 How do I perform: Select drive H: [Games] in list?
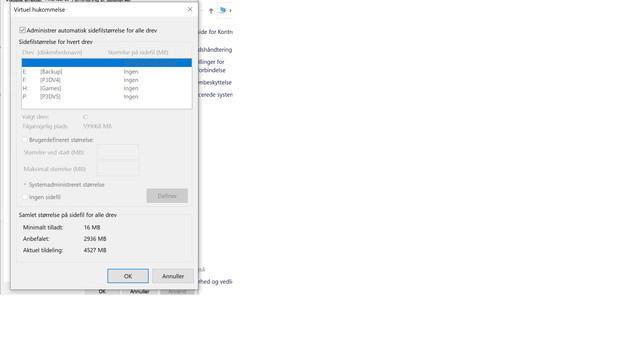click(107, 88)
